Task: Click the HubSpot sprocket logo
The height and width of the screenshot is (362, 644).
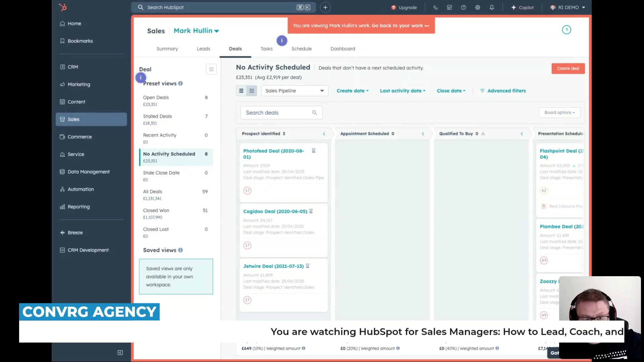Action: point(63,7)
